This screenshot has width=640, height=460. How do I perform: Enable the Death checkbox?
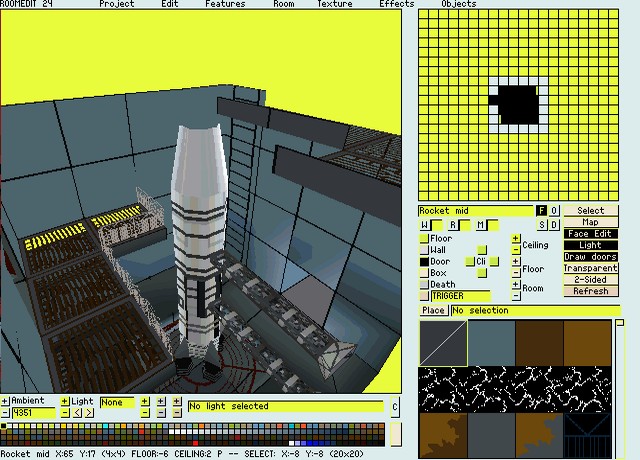pyautogui.click(x=423, y=285)
